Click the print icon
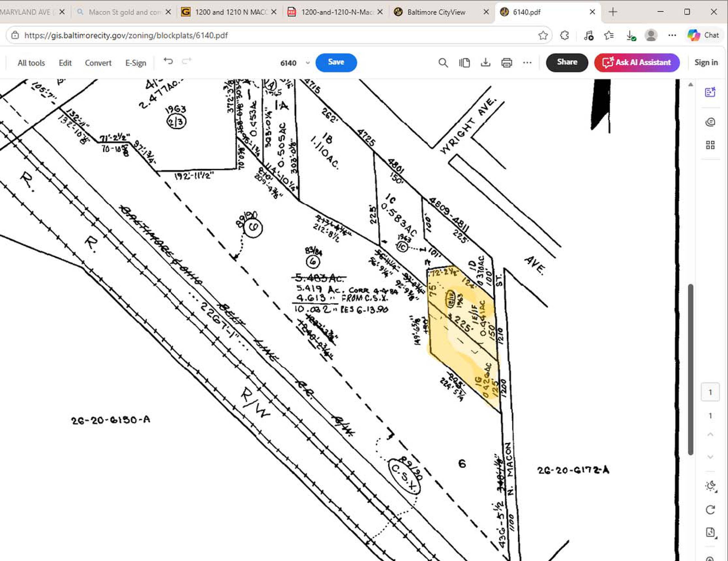The width and height of the screenshot is (728, 561). tap(506, 63)
